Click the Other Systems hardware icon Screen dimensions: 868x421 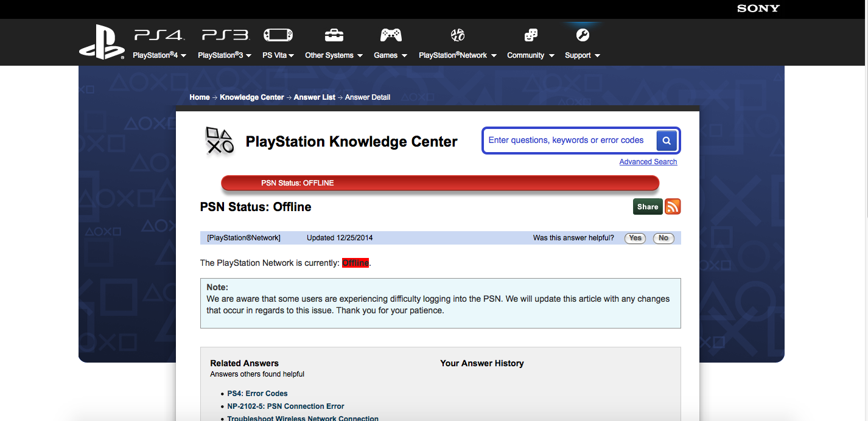pyautogui.click(x=334, y=35)
